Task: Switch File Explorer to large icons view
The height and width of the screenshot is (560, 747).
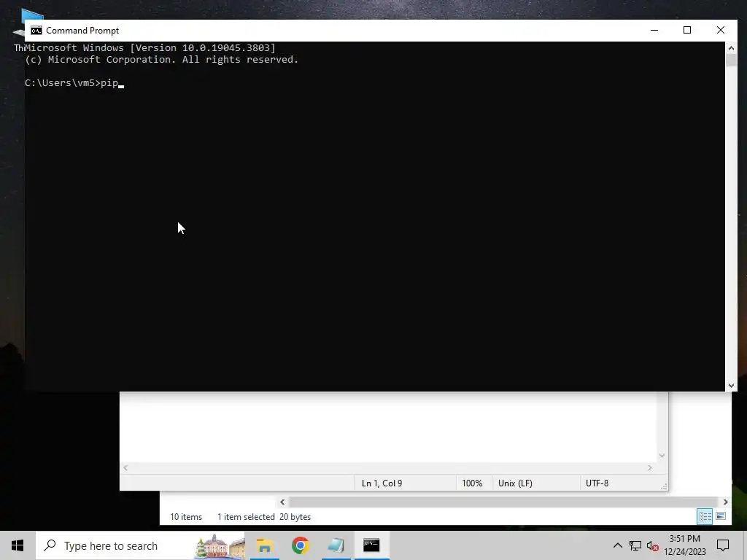Action: [x=721, y=517]
